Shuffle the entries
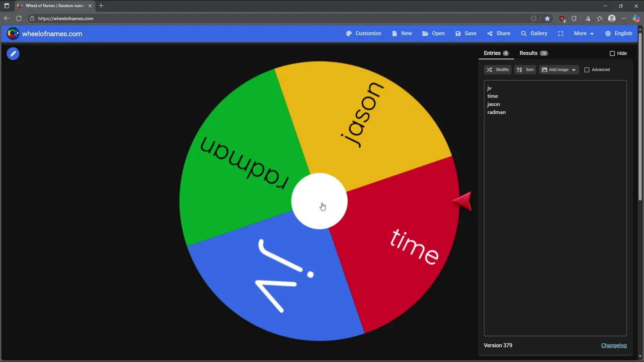Image resolution: width=644 pixels, height=362 pixels. (498, 70)
